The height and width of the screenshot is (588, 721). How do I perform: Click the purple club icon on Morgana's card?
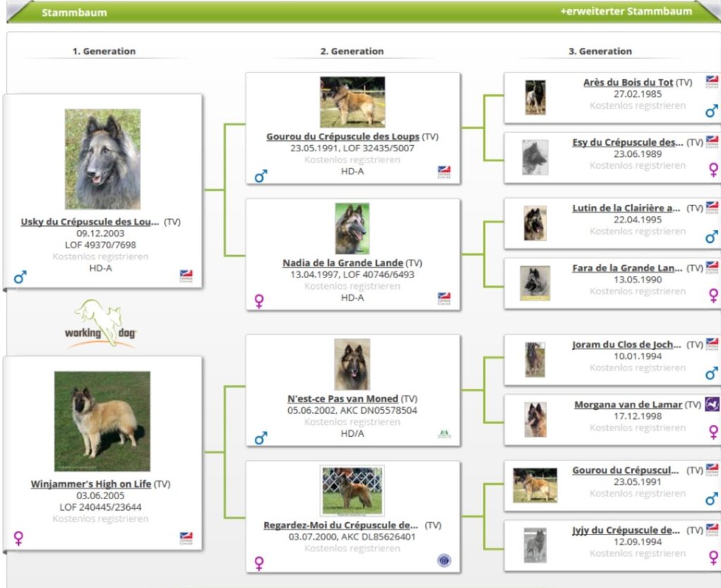(x=713, y=404)
